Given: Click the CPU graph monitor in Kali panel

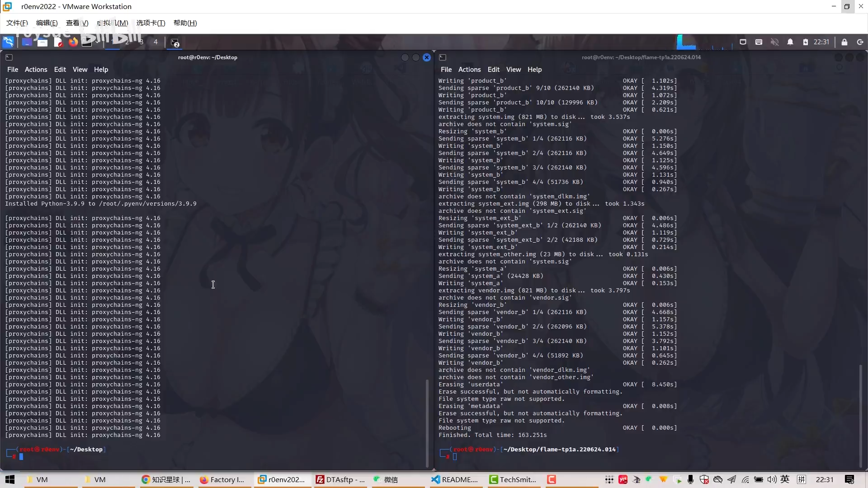Looking at the screenshot, I should point(705,42).
